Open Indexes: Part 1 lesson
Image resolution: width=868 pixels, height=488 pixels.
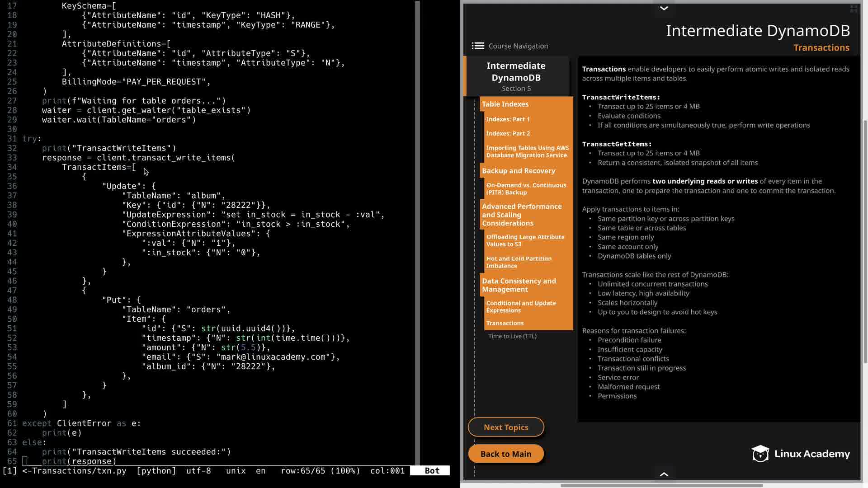click(x=508, y=119)
